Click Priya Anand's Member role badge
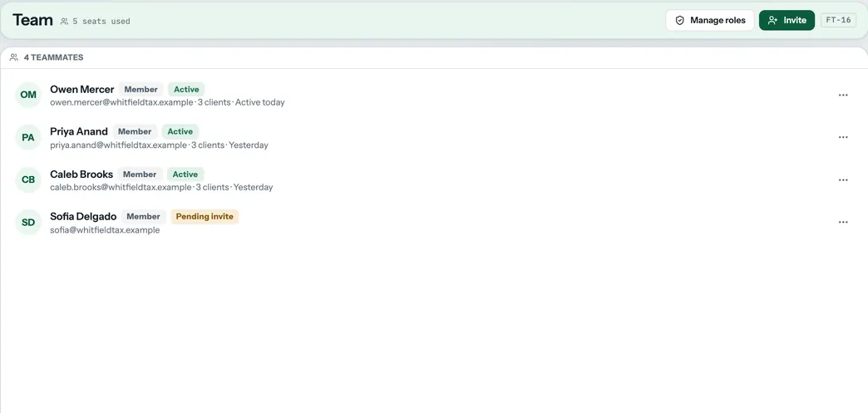Screen dimensions: 868x413 point(135,131)
